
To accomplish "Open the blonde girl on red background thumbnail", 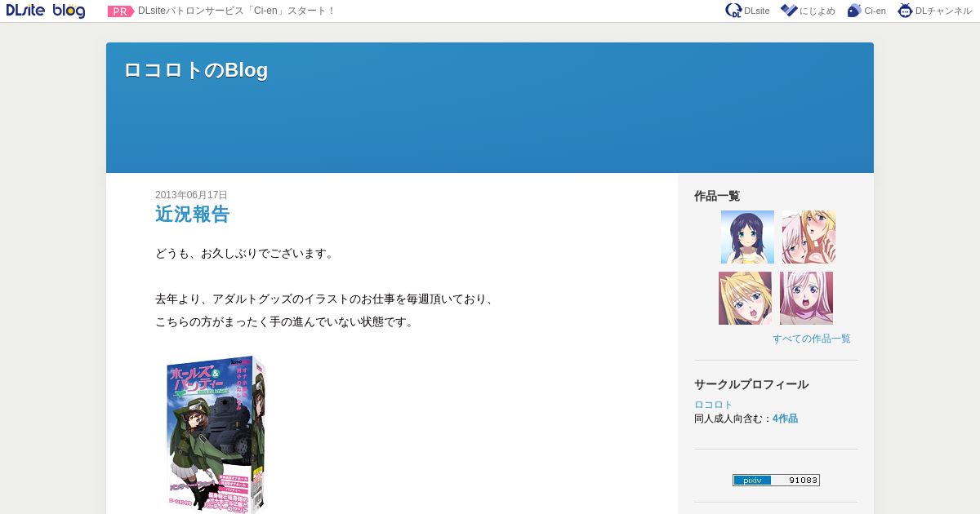I will [745, 298].
